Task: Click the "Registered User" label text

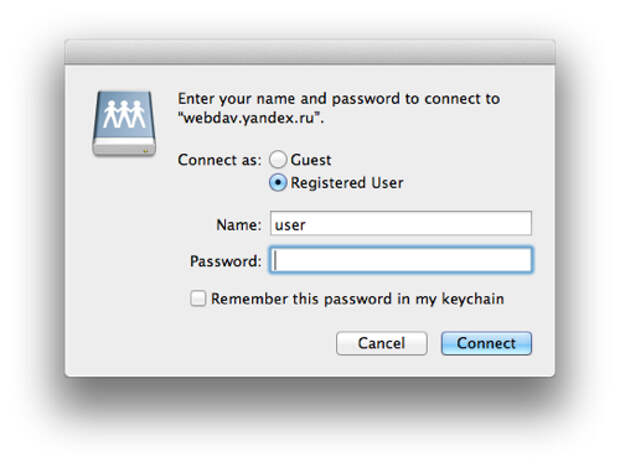Action: (347, 183)
